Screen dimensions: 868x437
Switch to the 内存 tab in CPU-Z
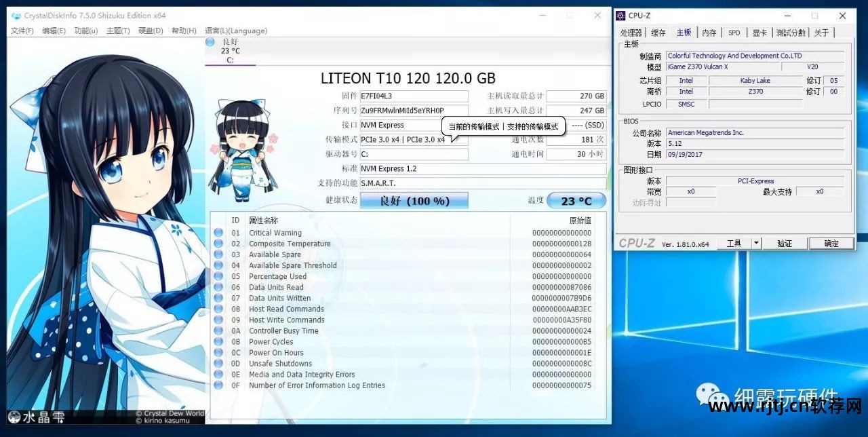(x=709, y=33)
